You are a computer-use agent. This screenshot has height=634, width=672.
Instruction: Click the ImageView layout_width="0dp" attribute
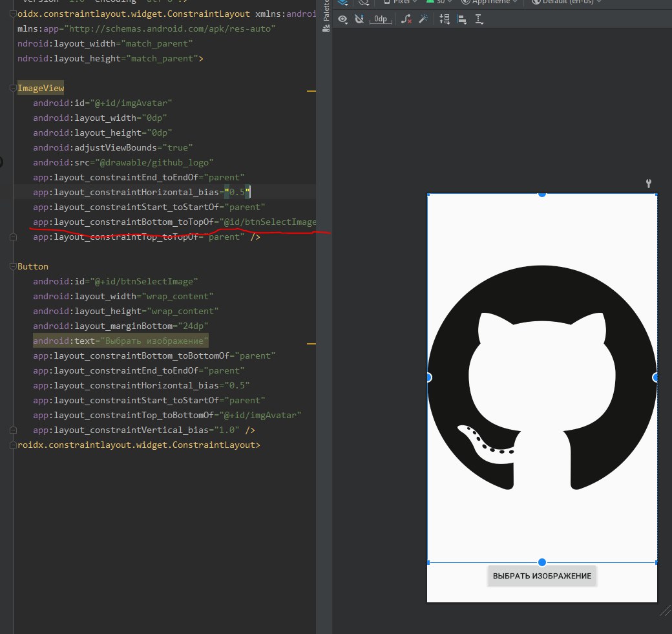pos(100,118)
